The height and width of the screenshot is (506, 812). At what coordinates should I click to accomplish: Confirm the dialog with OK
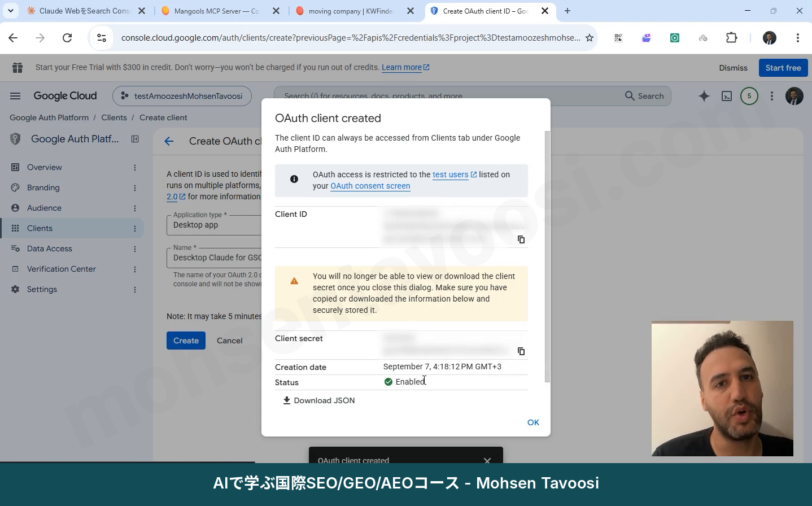click(533, 422)
